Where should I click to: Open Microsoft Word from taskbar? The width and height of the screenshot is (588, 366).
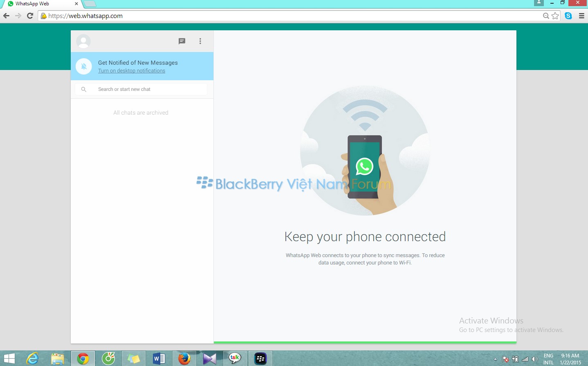pyautogui.click(x=159, y=359)
